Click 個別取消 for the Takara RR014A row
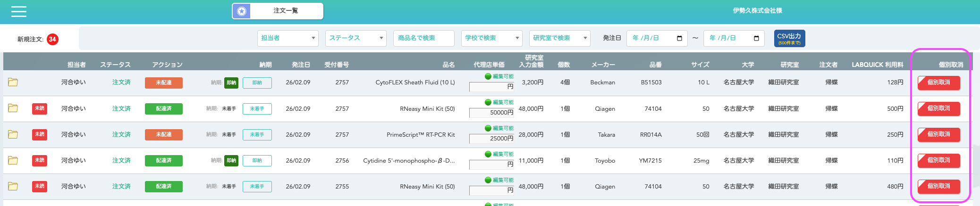Screen dimensions: 980x206 (938, 134)
